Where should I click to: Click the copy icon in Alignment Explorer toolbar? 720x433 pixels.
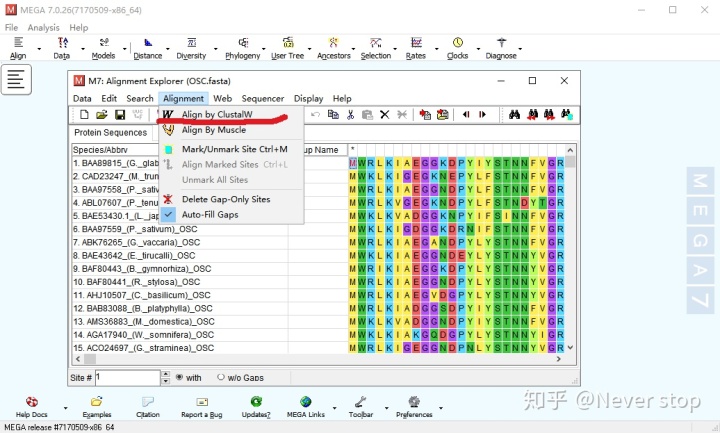coord(333,114)
